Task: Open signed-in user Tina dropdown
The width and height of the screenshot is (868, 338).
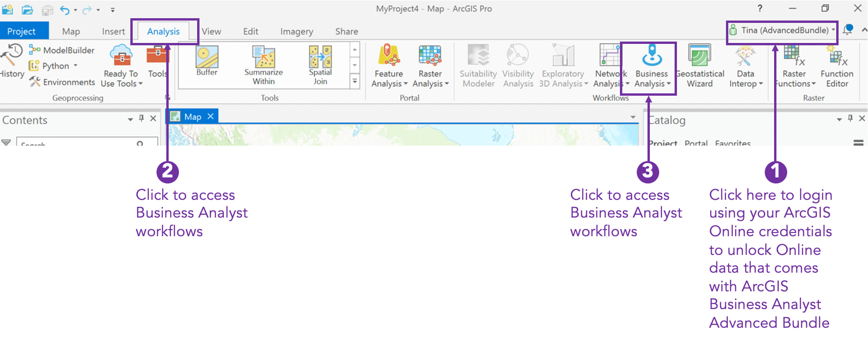Action: pyautogui.click(x=782, y=30)
